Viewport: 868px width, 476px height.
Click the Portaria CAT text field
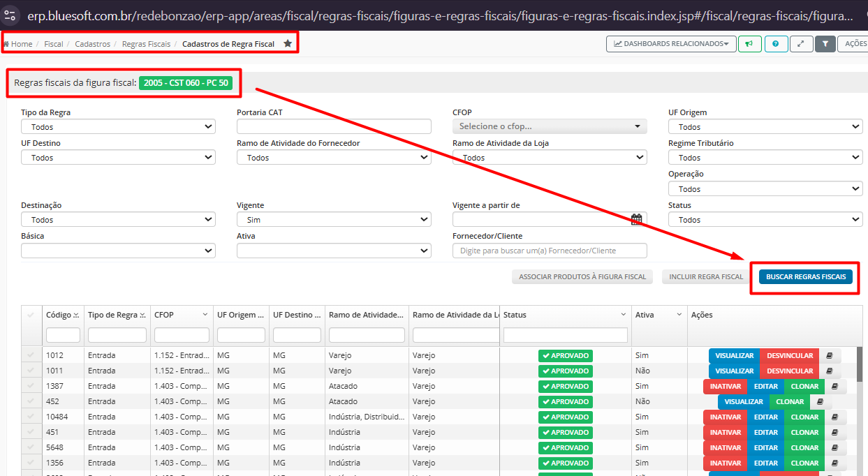[333, 126]
